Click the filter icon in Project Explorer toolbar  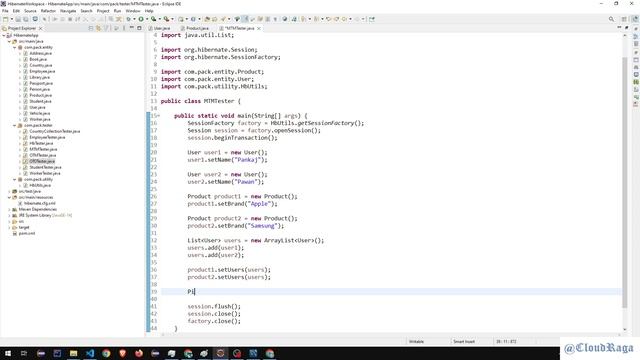click(x=106, y=28)
